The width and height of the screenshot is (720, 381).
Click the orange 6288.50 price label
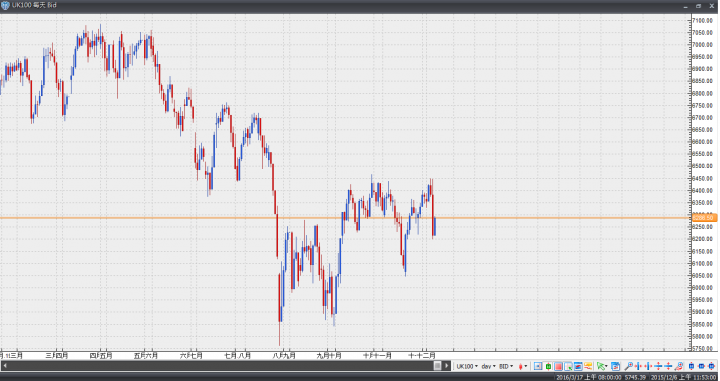click(x=704, y=218)
